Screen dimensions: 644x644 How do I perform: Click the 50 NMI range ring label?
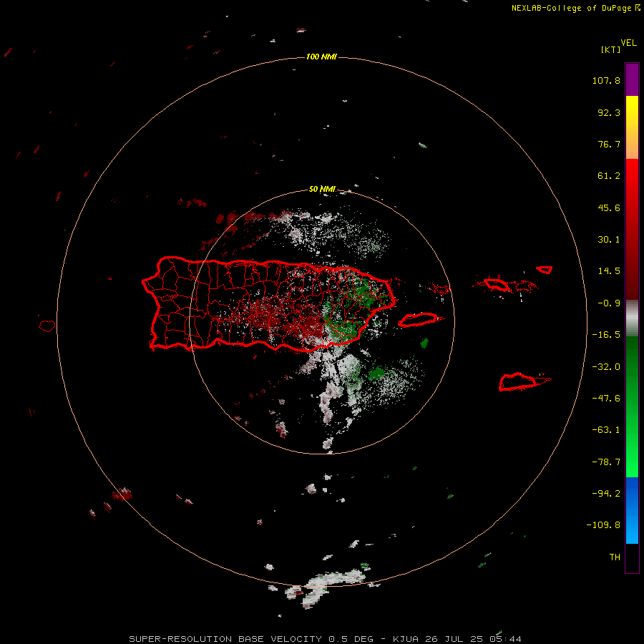pos(323,189)
